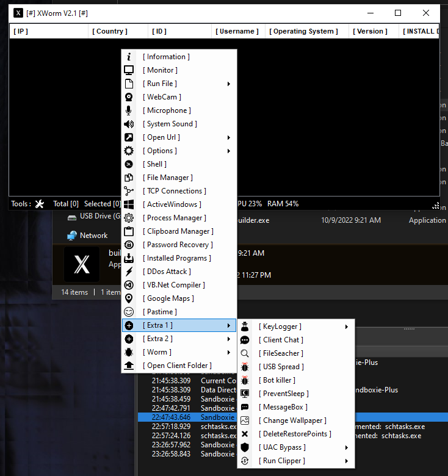Screen dimensions: 448x476
Task: Select the DeleteRestorePoints entry
Action: click(295, 434)
